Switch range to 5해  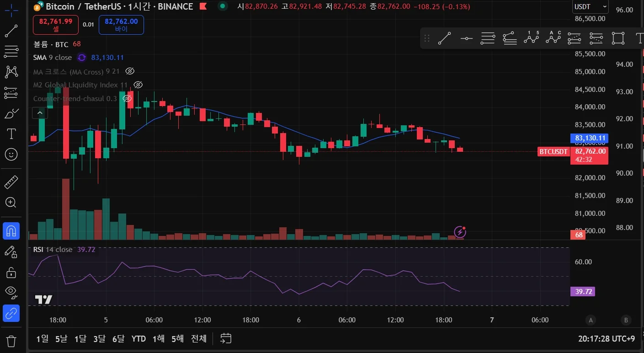178,339
